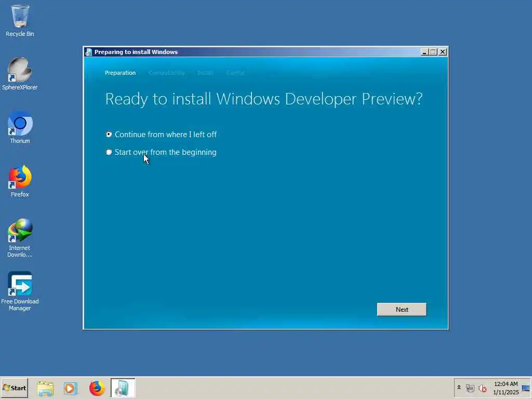Launch Firefox from the desktop shortcut

[20, 181]
